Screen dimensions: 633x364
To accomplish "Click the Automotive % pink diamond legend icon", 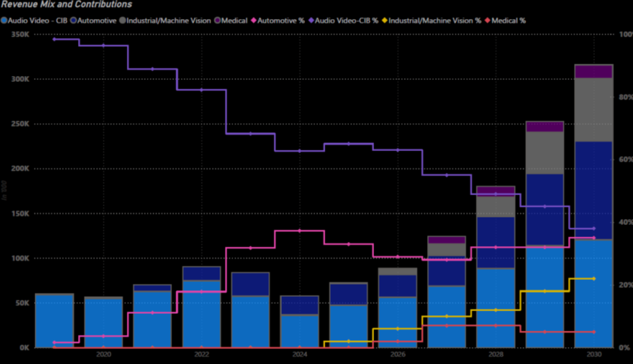I will tap(255, 20).
